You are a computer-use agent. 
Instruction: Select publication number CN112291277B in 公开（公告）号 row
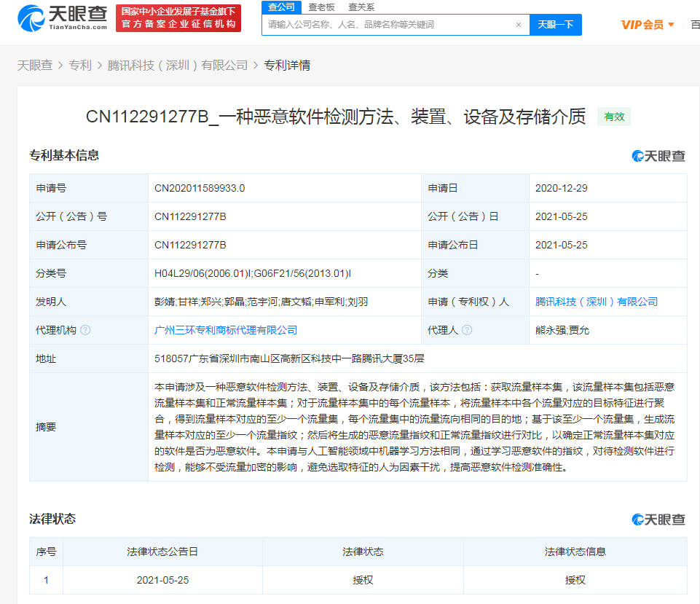pos(190,216)
